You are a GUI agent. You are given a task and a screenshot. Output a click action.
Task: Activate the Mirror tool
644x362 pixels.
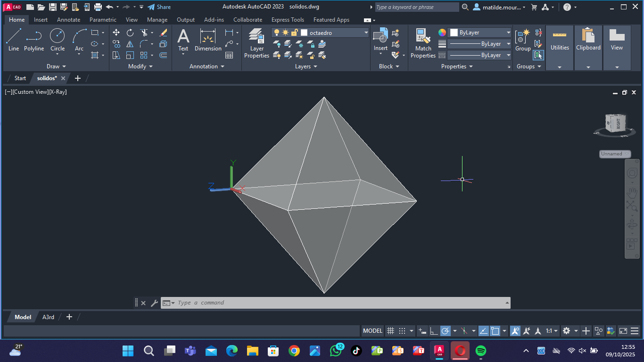tap(130, 44)
